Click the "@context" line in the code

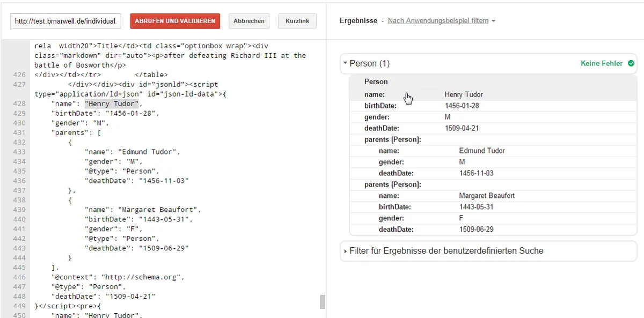click(117, 277)
